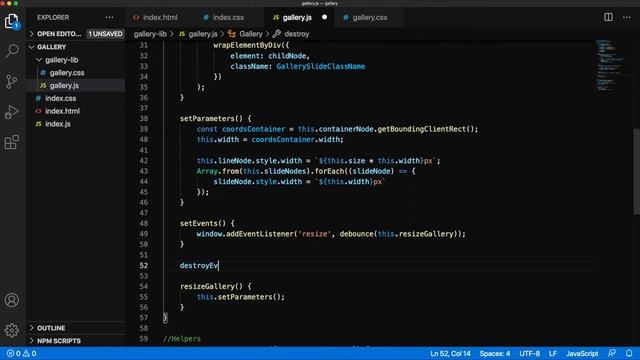This screenshot has width=640, height=360.
Task: Open the Run and Debug view
Action: click(x=12, y=112)
